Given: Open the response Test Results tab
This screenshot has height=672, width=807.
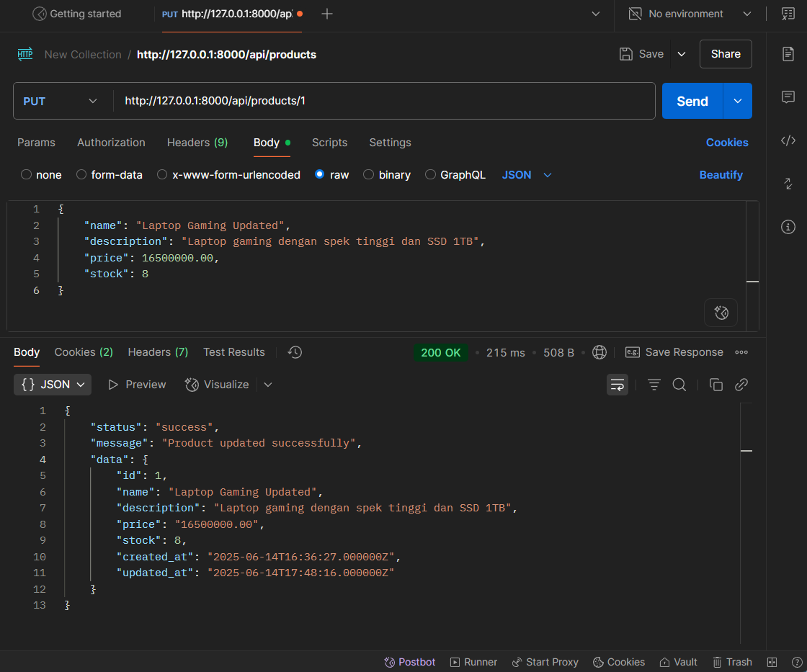Looking at the screenshot, I should coord(233,352).
